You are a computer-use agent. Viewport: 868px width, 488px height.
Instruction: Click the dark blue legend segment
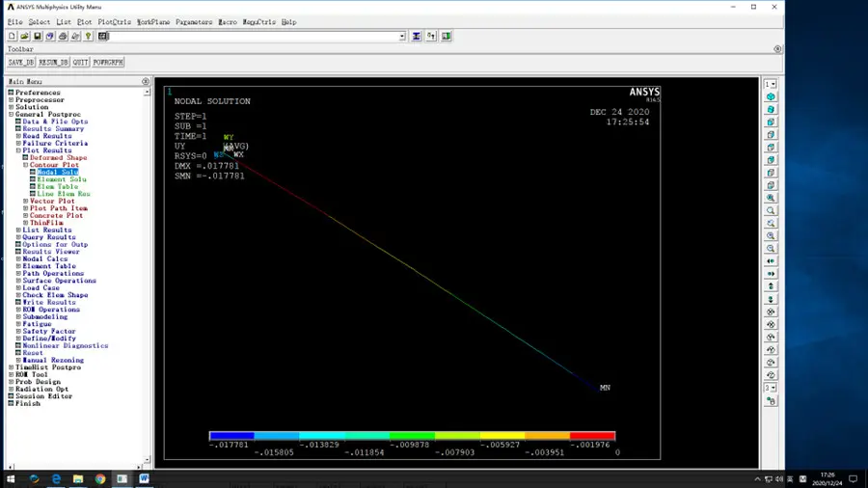pyautogui.click(x=231, y=435)
